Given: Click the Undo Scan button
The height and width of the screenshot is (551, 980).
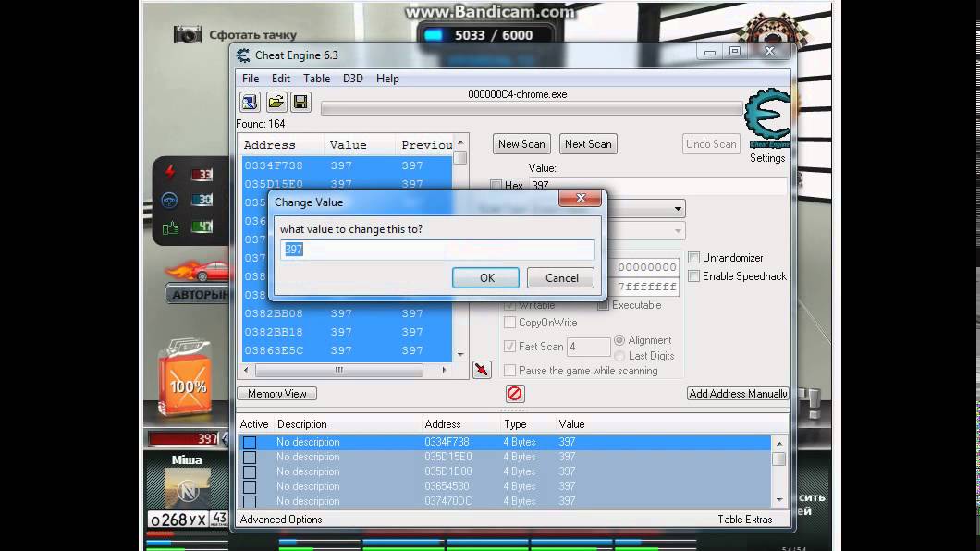Looking at the screenshot, I should tap(711, 144).
